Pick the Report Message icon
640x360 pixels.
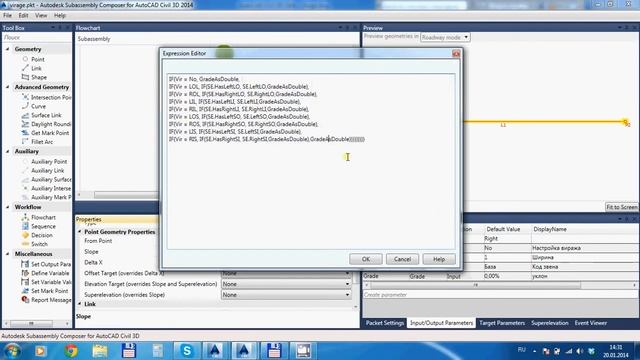click(x=25, y=300)
